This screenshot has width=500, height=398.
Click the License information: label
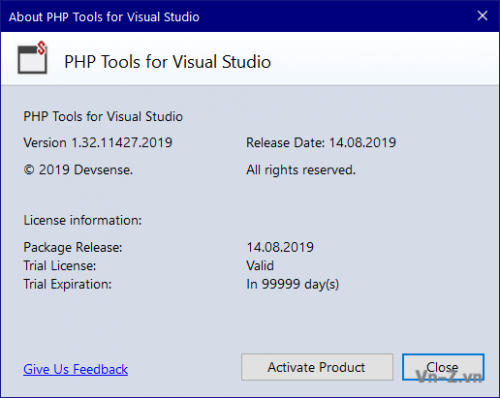coord(83,220)
